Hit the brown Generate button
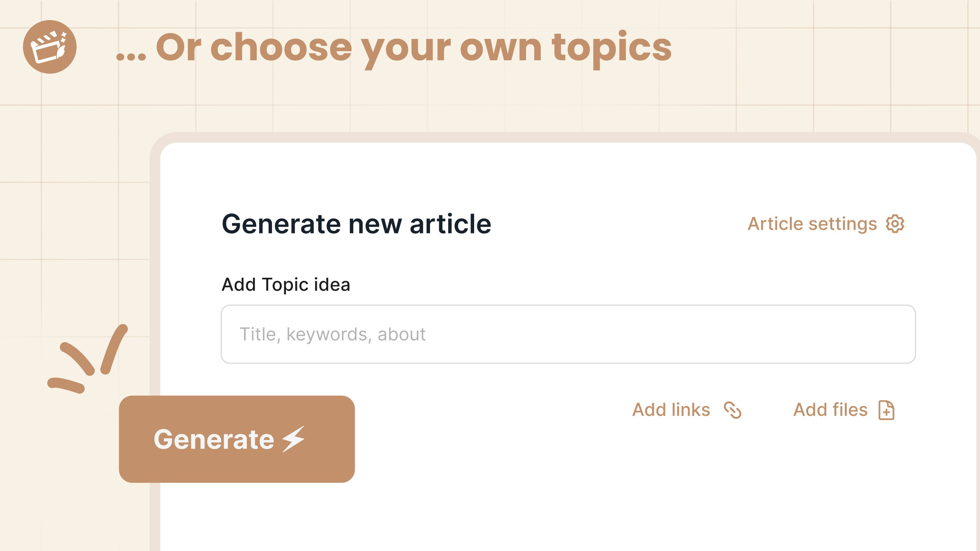The image size is (980, 551). (x=237, y=439)
